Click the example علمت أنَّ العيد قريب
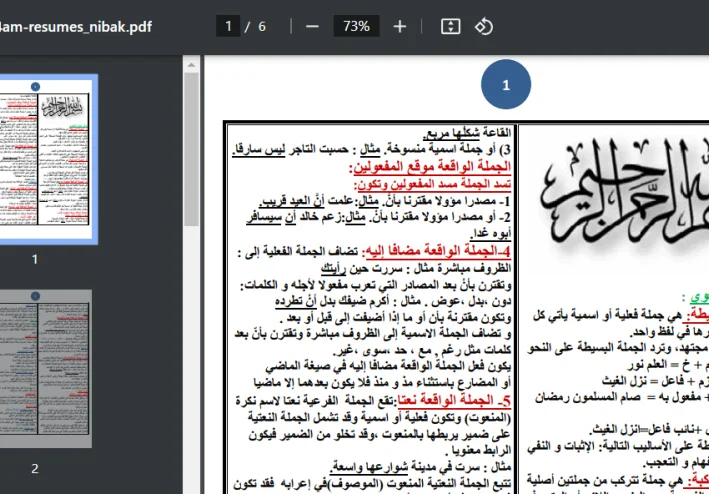Viewport: 709px width, 494px height. [x=305, y=201]
